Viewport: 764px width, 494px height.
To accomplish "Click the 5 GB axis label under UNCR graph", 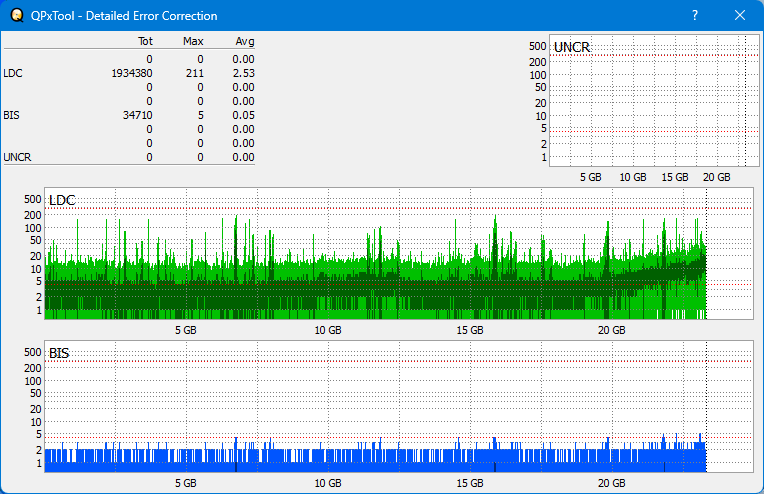I will tap(591, 177).
